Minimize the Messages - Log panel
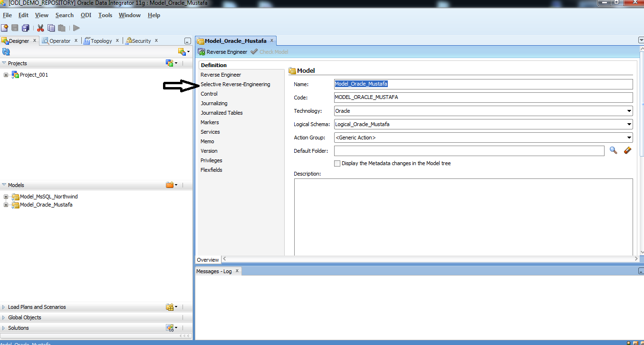This screenshot has height=345, width=644. pos(640,271)
